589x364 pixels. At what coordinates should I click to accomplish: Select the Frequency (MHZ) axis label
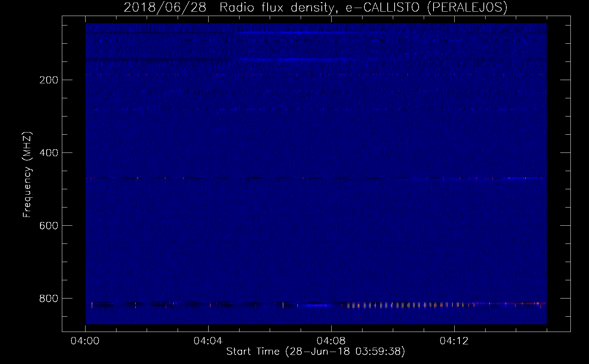pos(27,175)
